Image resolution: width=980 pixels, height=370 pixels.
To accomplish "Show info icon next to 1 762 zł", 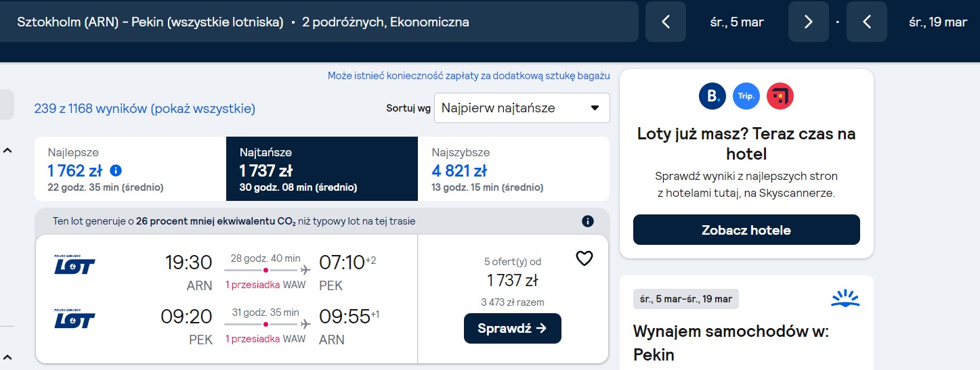I will point(116,170).
